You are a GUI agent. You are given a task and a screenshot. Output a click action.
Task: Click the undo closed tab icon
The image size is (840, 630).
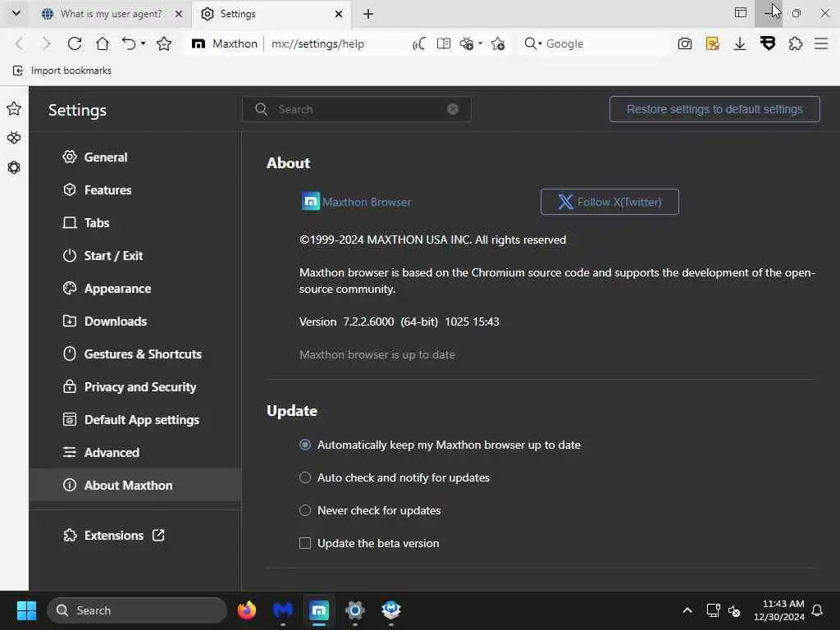129,43
